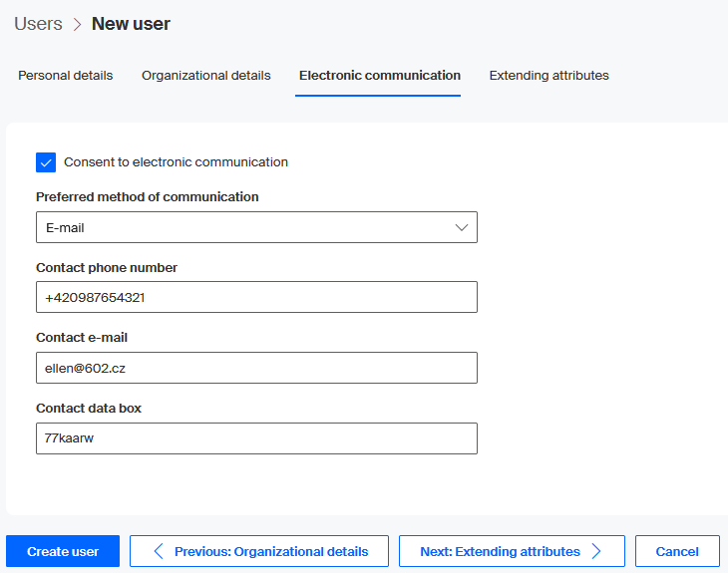Go to the Extending attributes tab
Screen dimensions: 728x573
tap(548, 76)
